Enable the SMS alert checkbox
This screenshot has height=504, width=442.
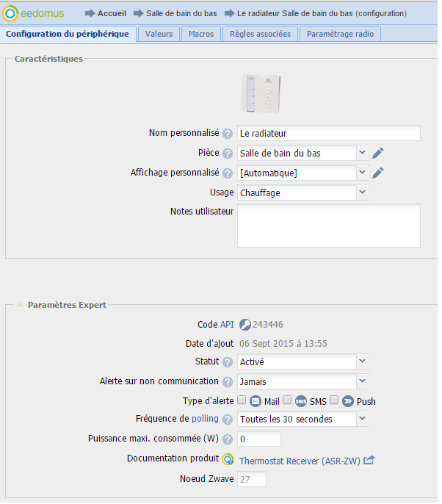click(287, 400)
